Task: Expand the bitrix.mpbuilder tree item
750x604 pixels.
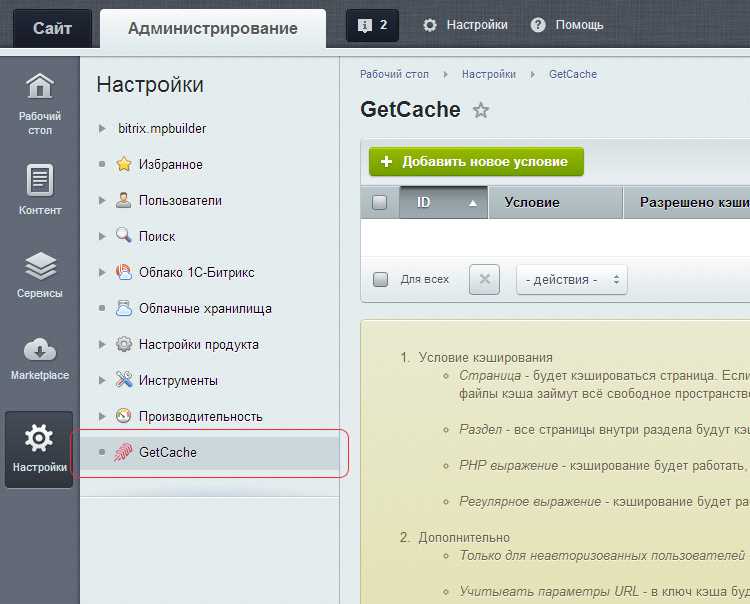Action: click(102, 129)
